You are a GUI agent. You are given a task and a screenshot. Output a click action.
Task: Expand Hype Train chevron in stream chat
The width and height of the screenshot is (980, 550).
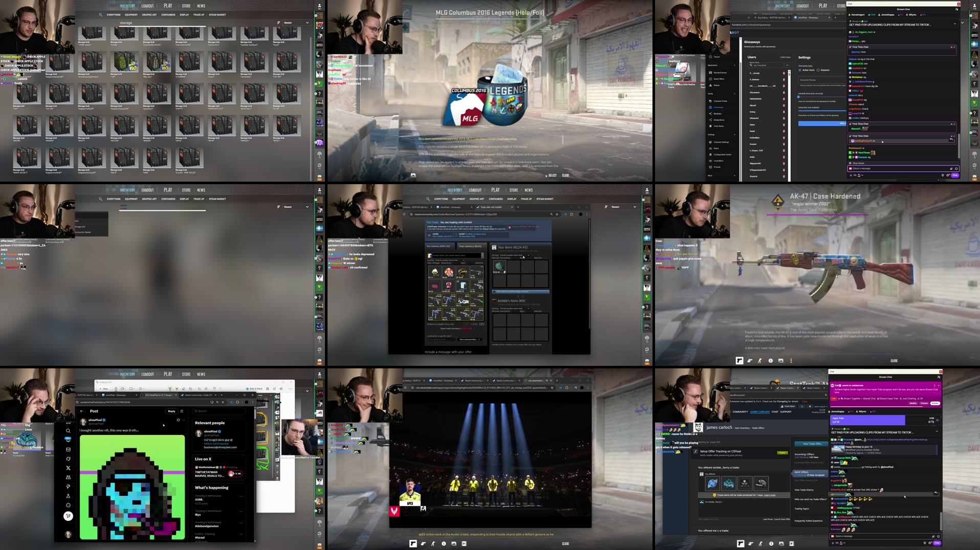938,420
